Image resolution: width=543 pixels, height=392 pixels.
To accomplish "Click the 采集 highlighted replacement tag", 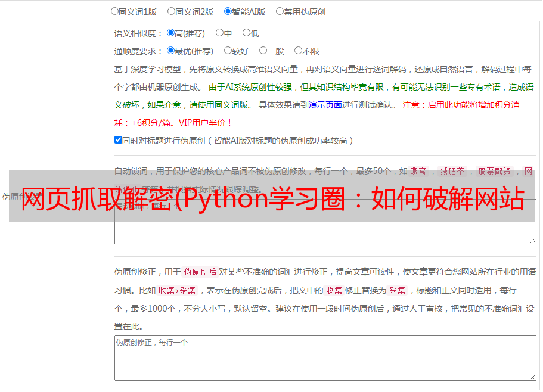I will click(x=397, y=290).
